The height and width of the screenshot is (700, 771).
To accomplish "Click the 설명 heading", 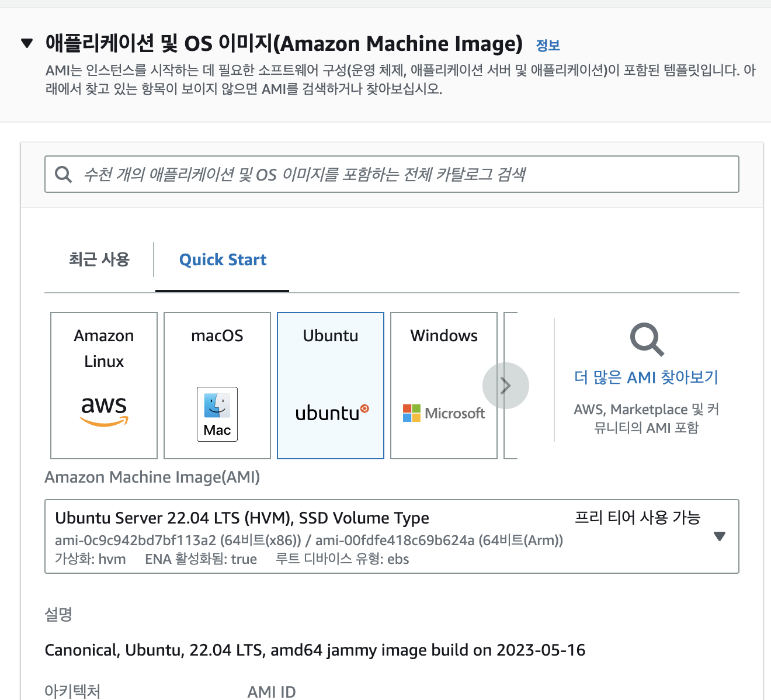I will click(58, 614).
